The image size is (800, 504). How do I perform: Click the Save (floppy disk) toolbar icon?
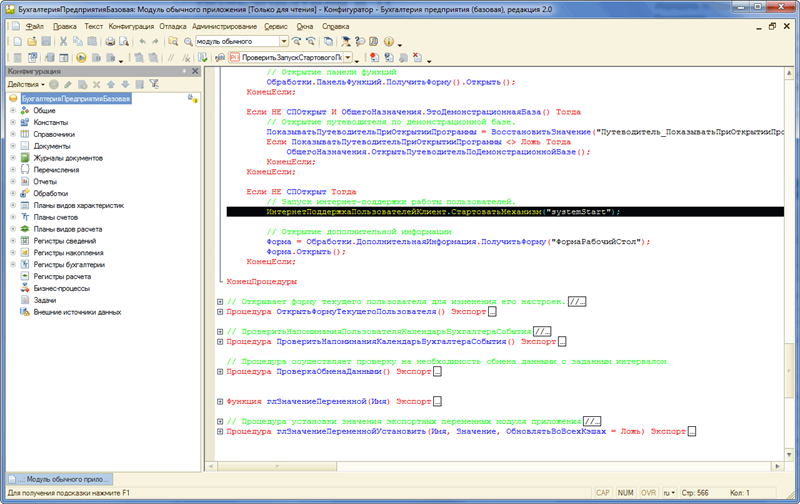(46, 42)
